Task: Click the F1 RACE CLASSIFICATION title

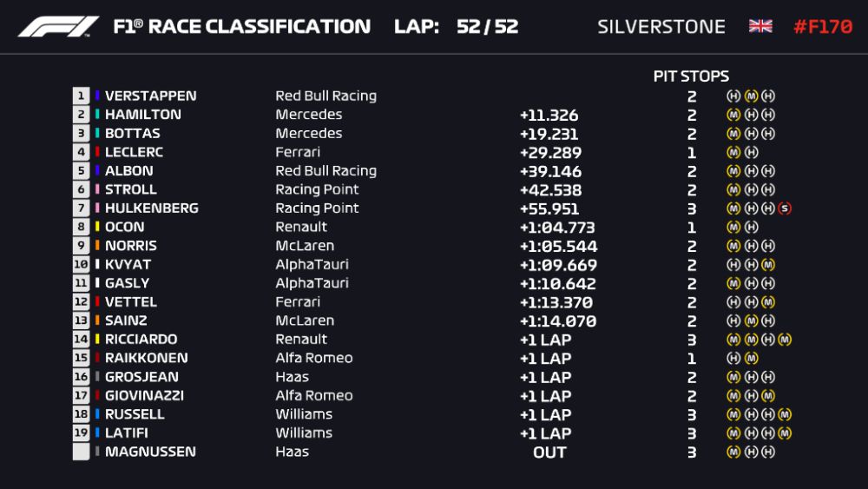Action: point(241,26)
